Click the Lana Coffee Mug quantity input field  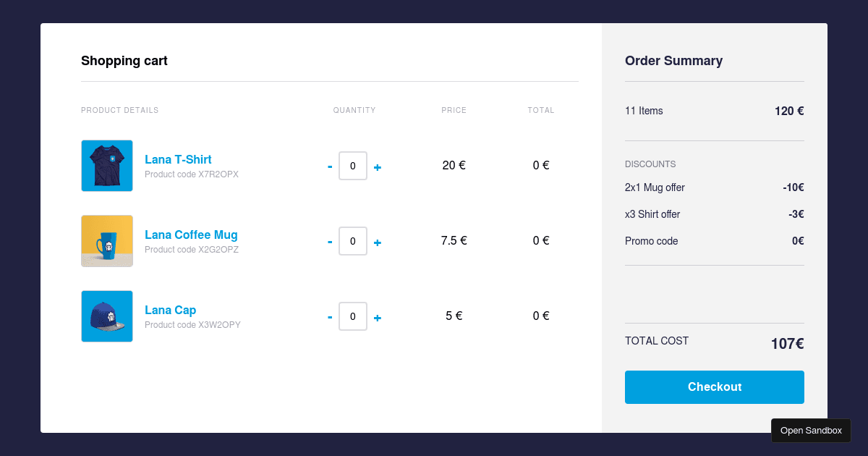click(x=353, y=241)
